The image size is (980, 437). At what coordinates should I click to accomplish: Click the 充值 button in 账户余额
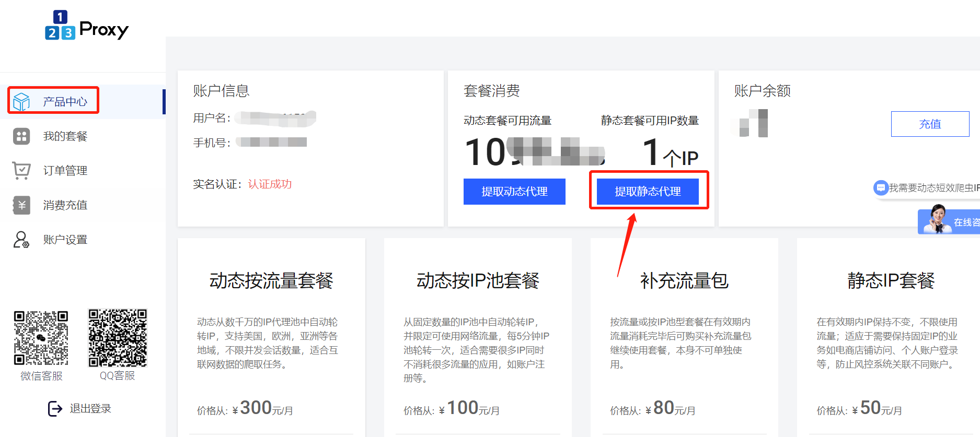(930, 124)
